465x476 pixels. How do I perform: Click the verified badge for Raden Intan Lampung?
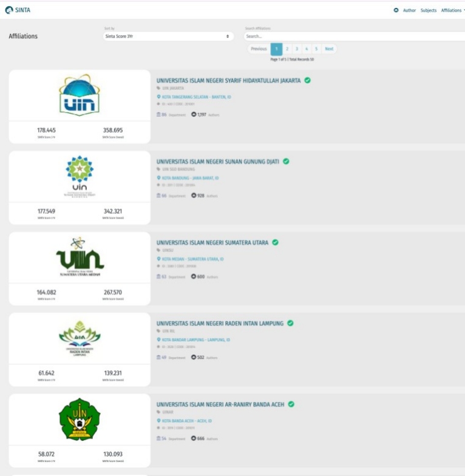click(290, 324)
